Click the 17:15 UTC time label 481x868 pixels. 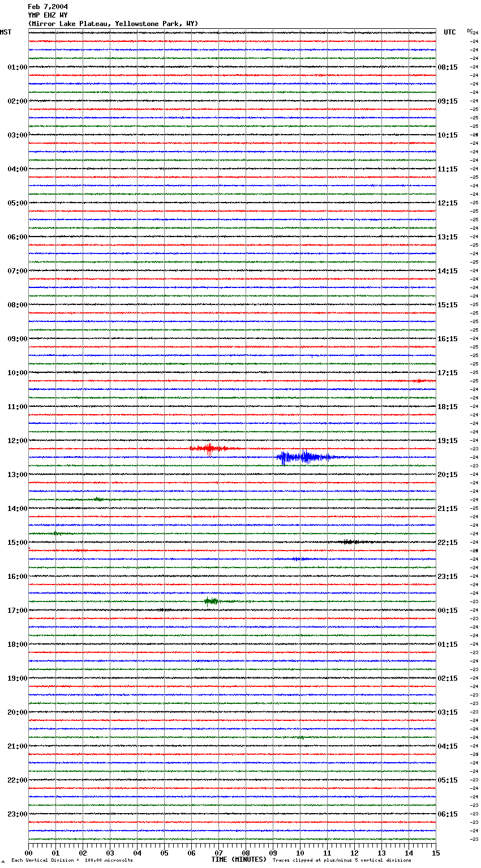click(x=448, y=373)
